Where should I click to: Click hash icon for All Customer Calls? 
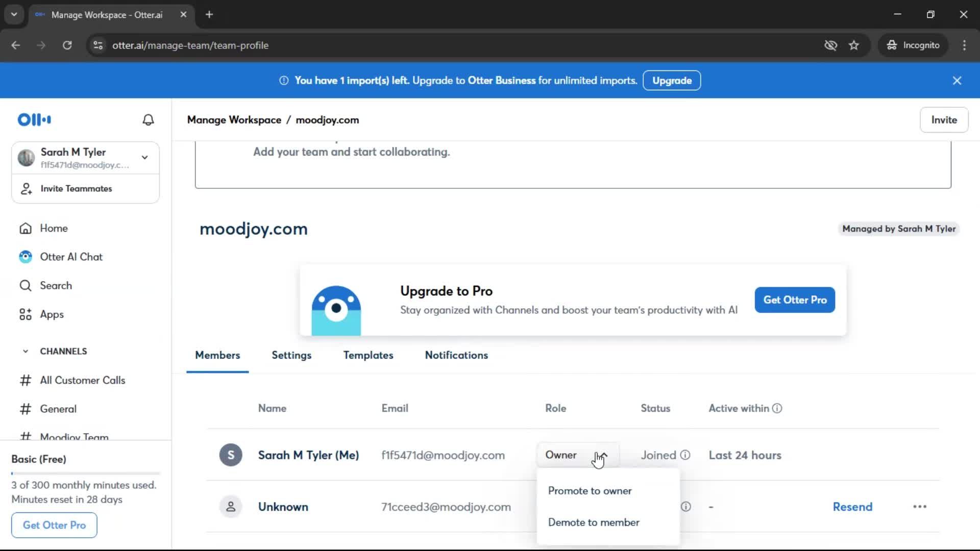click(26, 381)
